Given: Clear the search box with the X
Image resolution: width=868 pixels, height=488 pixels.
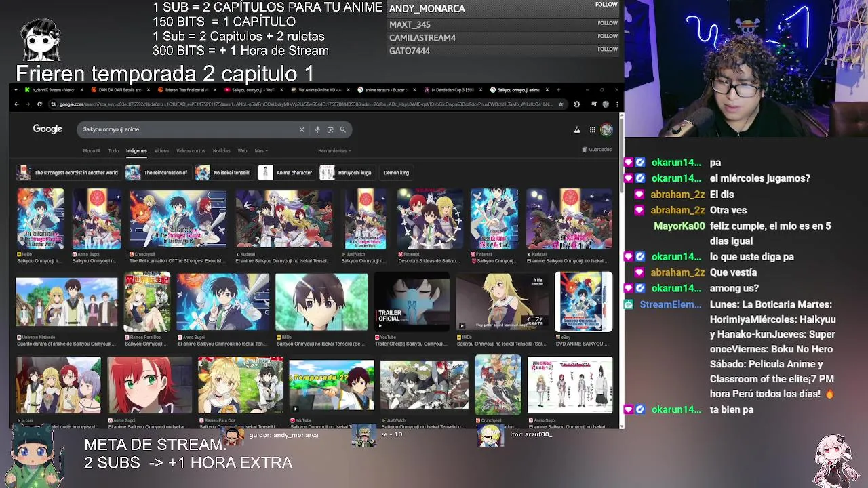Looking at the screenshot, I should 302,129.
